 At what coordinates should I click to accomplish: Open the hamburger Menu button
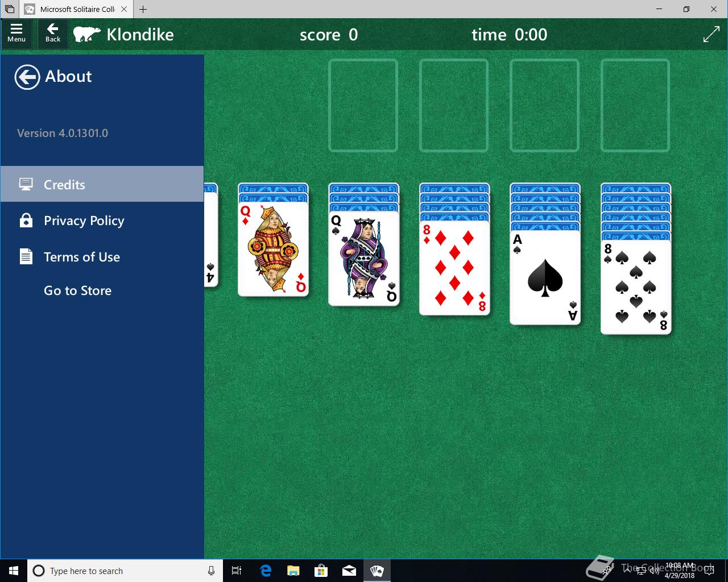(16, 34)
